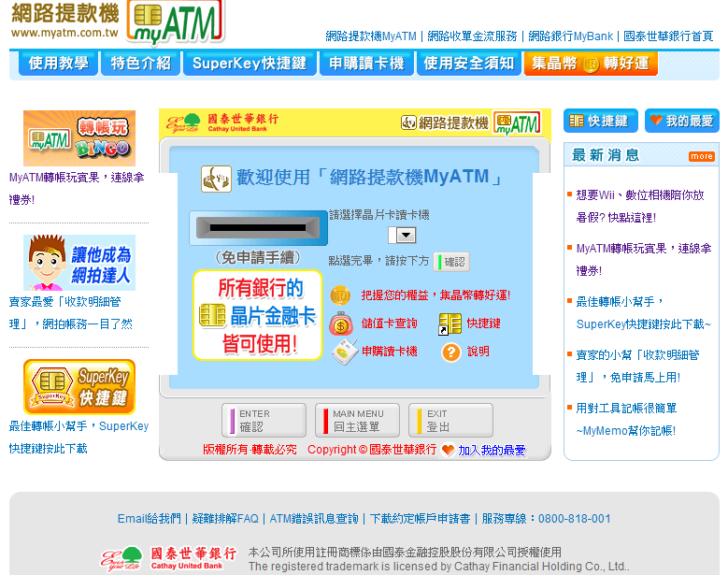
Task: Click the 所有銀行的晶片金融卡皆可使用 notice box
Action: tap(258, 315)
